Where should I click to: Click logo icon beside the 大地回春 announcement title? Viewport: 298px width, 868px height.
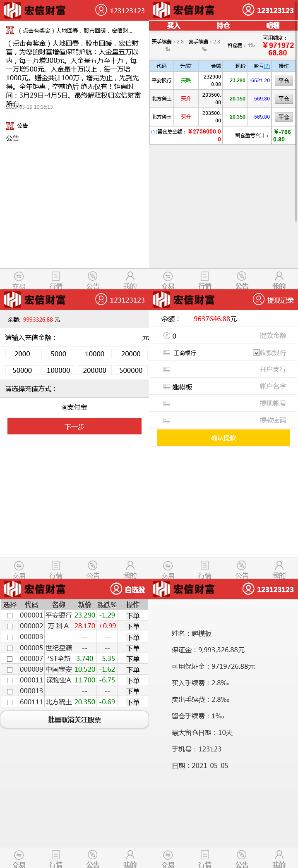[x=10, y=31]
